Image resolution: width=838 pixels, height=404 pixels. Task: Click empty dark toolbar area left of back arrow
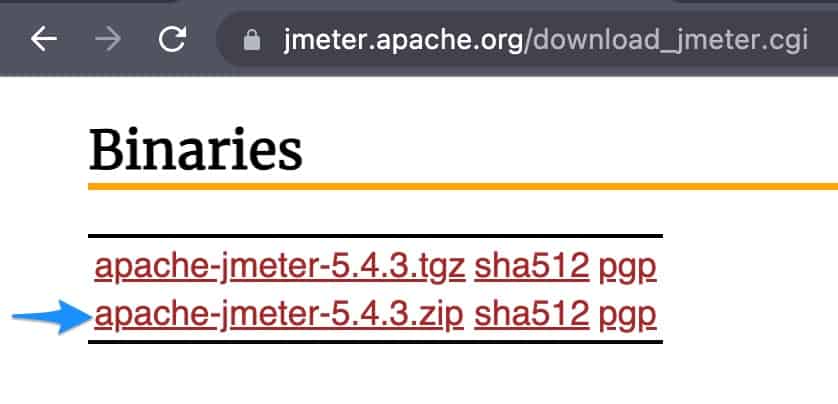[12, 40]
